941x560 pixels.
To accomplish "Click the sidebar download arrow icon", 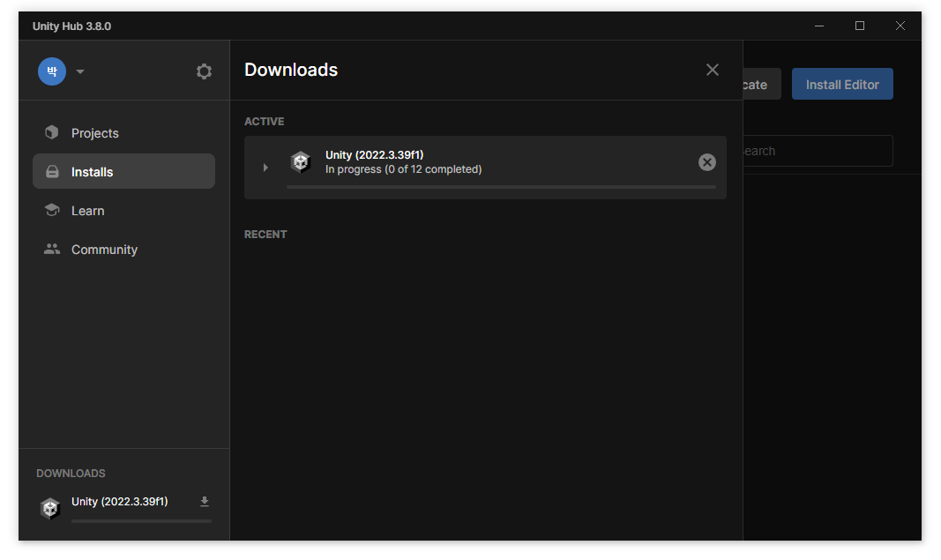I will coord(204,502).
